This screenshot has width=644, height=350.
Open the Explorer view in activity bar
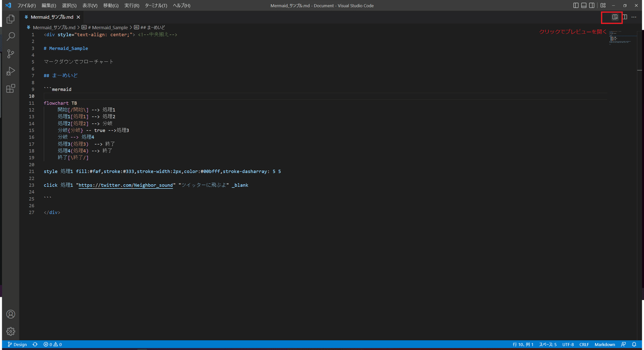coord(10,19)
